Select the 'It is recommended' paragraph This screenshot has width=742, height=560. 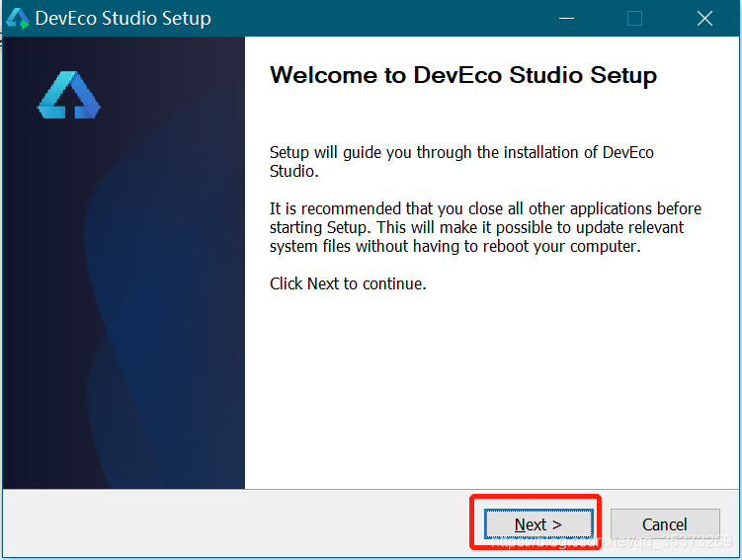pos(485,227)
